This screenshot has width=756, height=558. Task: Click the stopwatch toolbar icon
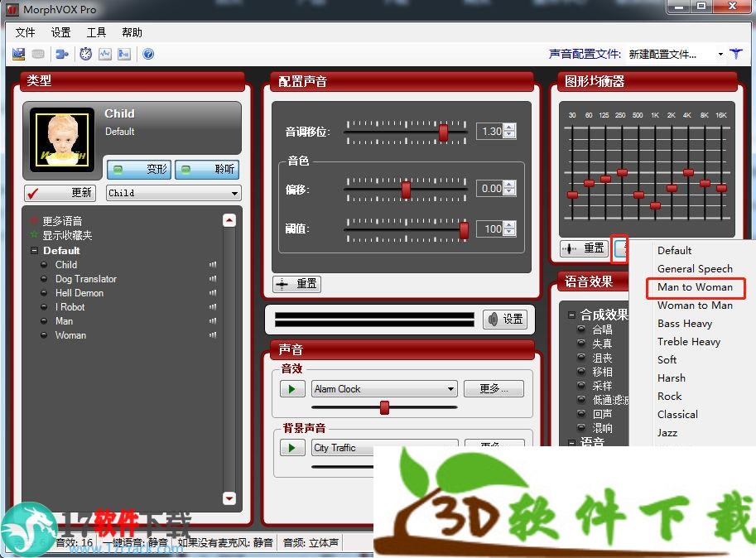pyautogui.click(x=86, y=54)
